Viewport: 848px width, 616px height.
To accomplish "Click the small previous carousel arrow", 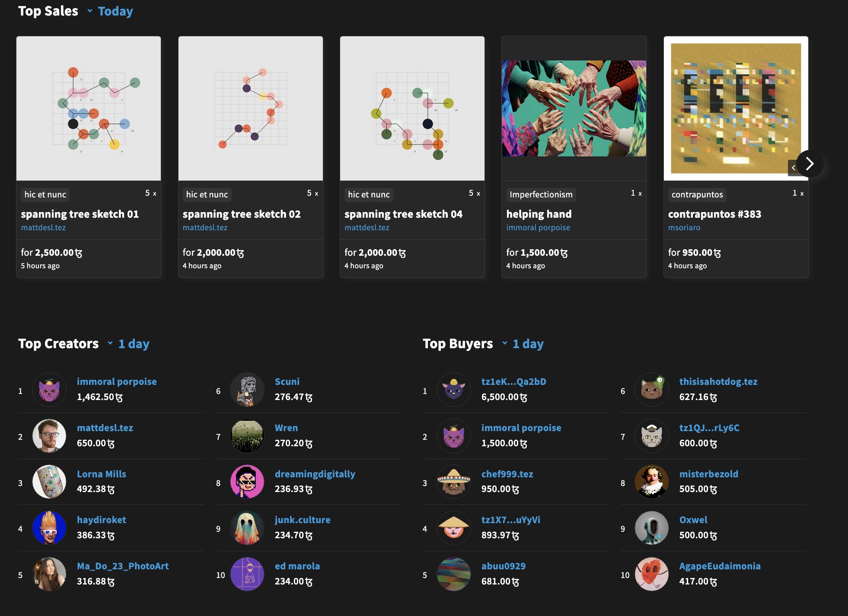I will tap(793, 168).
